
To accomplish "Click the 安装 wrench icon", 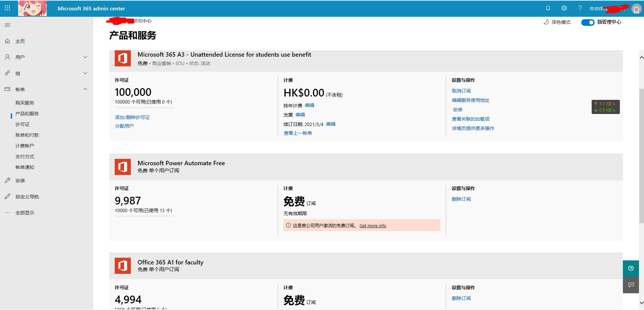I will (7, 180).
